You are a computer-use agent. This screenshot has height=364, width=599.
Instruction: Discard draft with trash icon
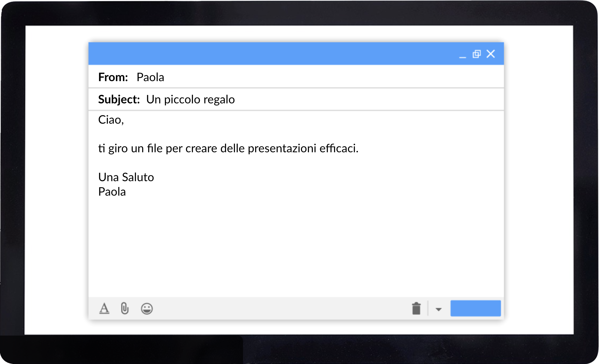click(416, 308)
